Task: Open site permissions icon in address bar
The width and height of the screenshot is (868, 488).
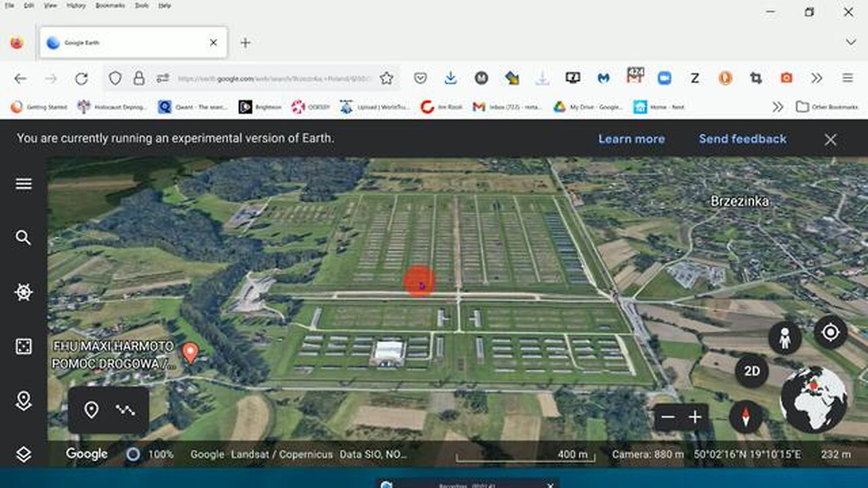Action: click(x=163, y=79)
